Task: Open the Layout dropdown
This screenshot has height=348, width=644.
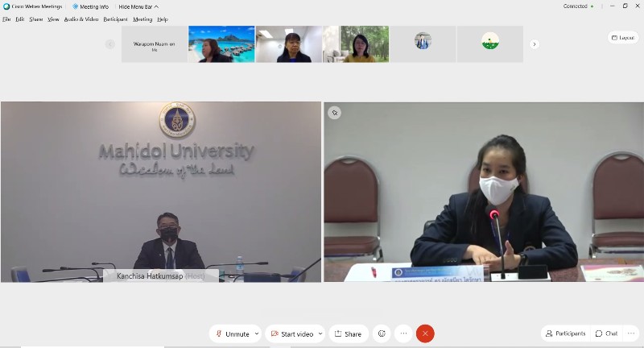Action: coord(623,38)
